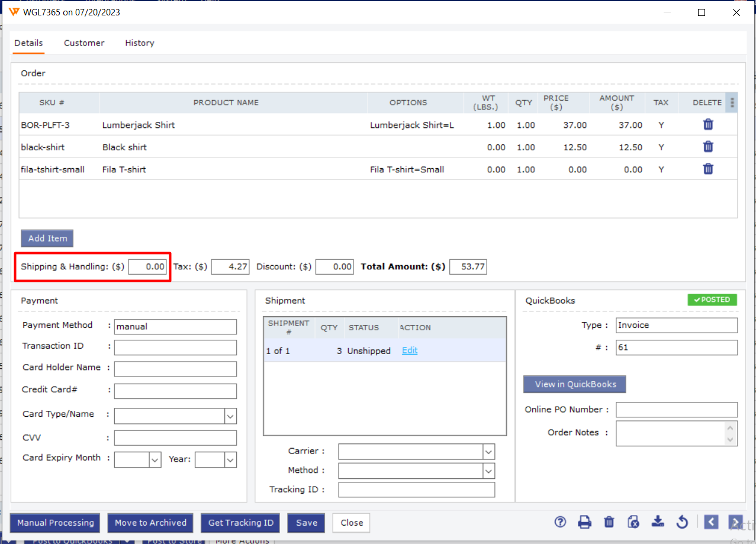Remove Black shirt using trash icon

[x=707, y=147]
